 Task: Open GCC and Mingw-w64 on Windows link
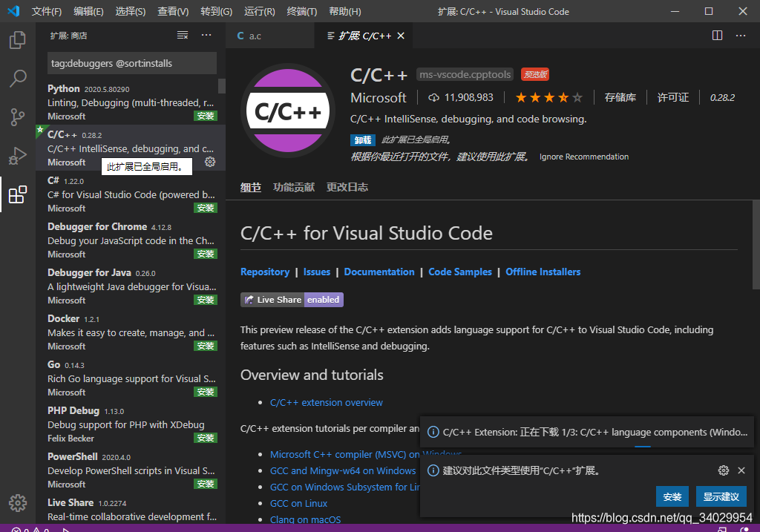(343, 471)
